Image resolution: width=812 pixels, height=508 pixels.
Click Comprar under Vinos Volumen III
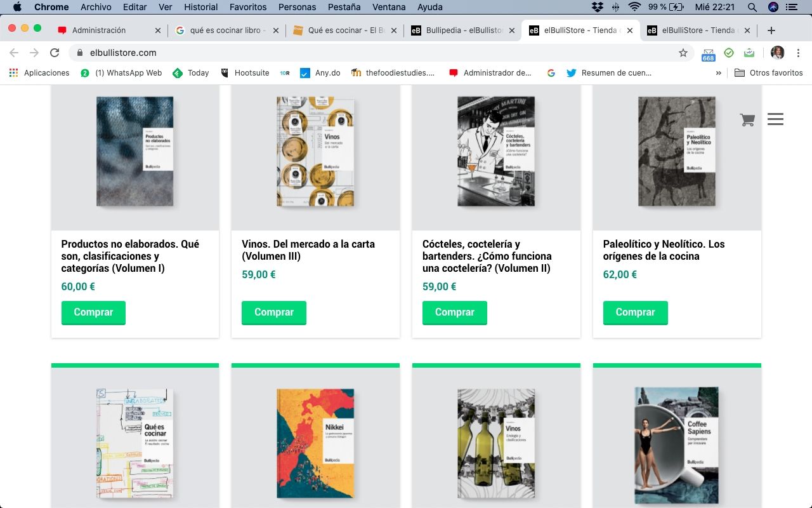(x=274, y=312)
